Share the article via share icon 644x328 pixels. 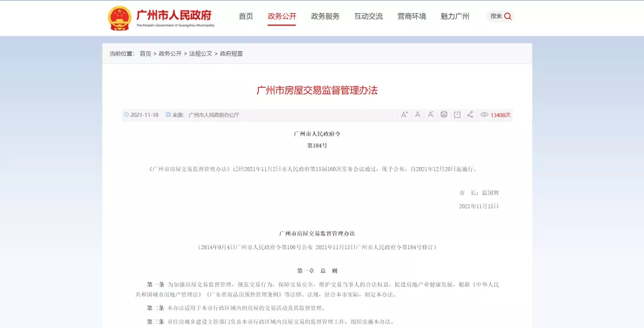coord(470,115)
